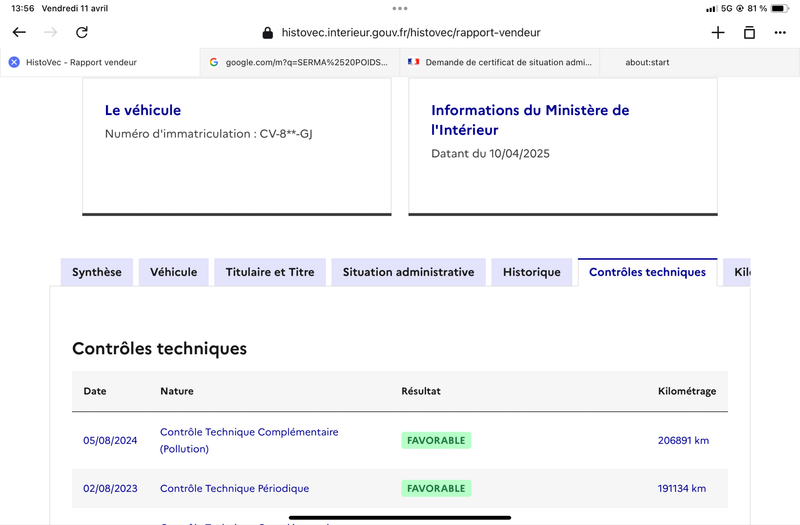800x525 pixels.
Task: Tap the 5G network indicator
Action: click(x=727, y=8)
